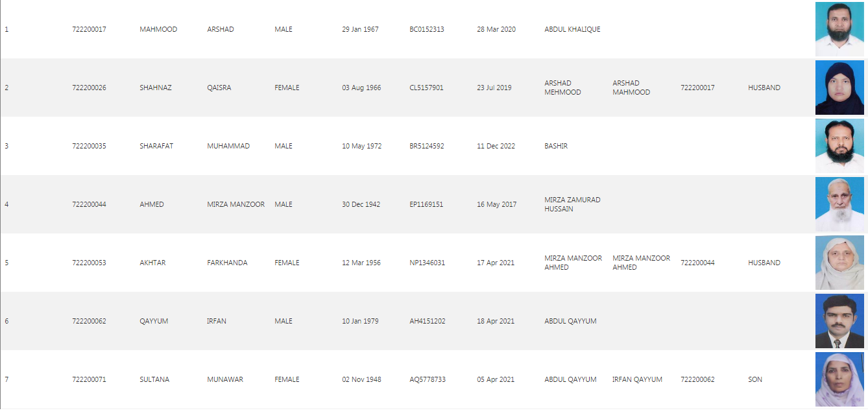Select the passport number CL5157901 cell
The image size is (868, 415).
[426, 88]
